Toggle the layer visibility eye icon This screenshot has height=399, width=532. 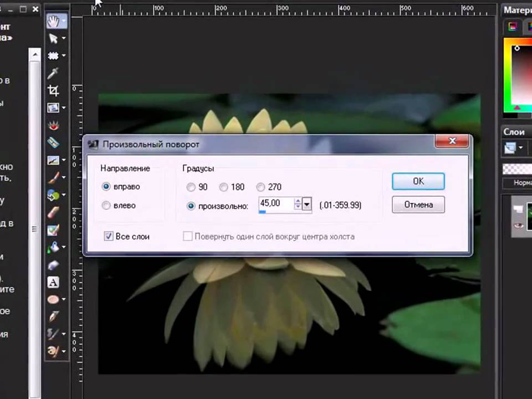click(518, 226)
